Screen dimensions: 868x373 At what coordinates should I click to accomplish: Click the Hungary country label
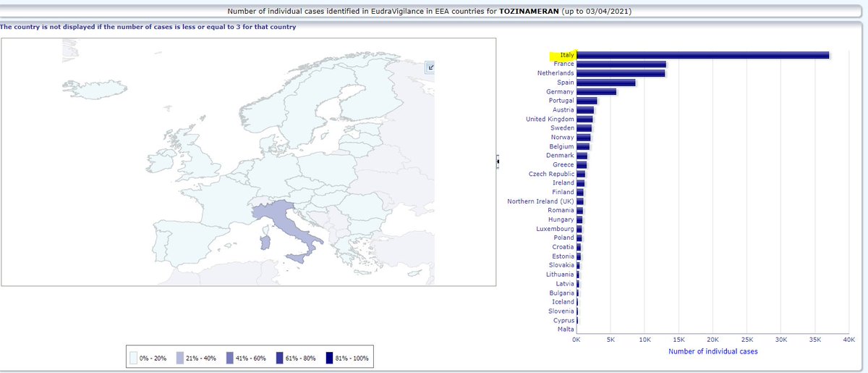point(561,219)
